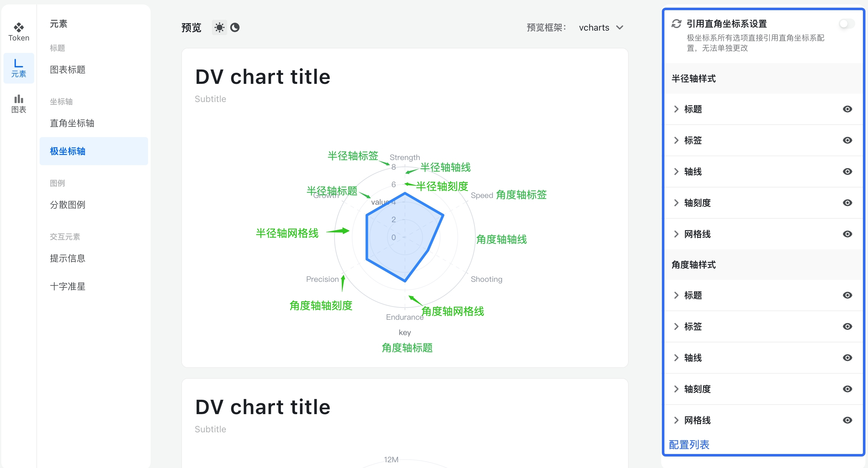Viewport: 868px width, 468px height.
Task: Toggle angle axis 标签 visibility eye
Action: pyautogui.click(x=847, y=326)
